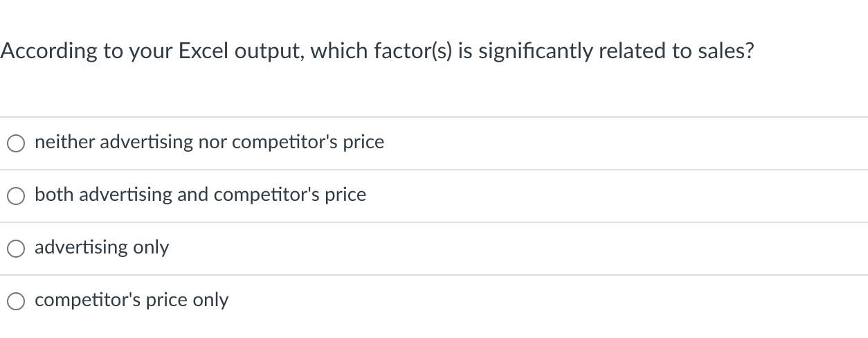Image resolution: width=868 pixels, height=338 pixels.
Task: Click the question text about Excel output
Action: (x=377, y=51)
